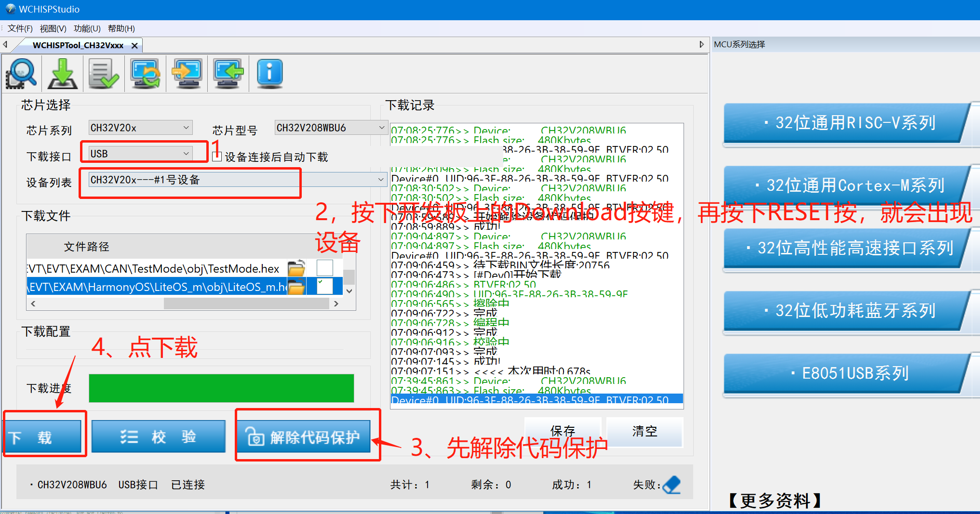Uncheck the LiteOS_m file checkbox
Viewport: 980px width, 514px height.
[324, 286]
